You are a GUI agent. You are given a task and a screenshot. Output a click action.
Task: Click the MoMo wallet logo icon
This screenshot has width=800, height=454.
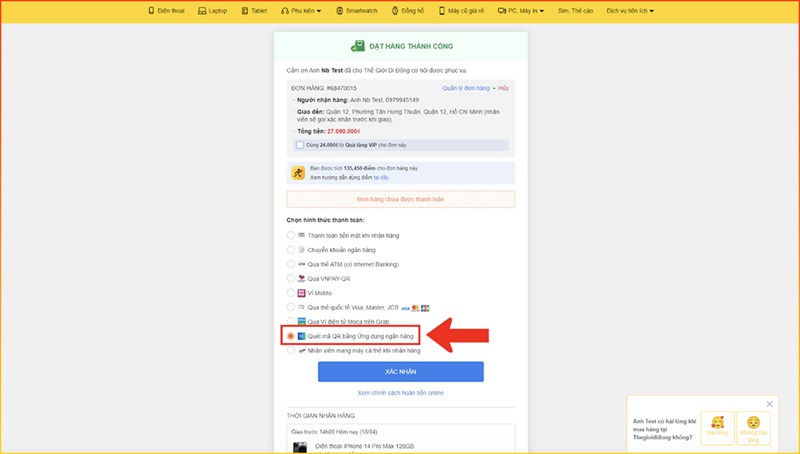pyautogui.click(x=300, y=292)
